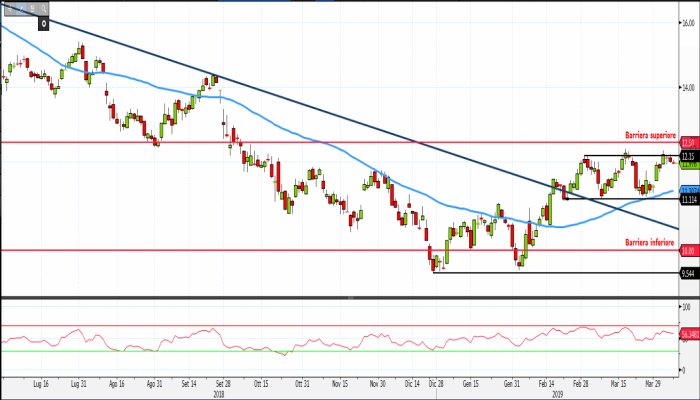The height and width of the screenshot is (400, 700).
Task: Activate the pencil drawing tool
Action: (x=19, y=8)
